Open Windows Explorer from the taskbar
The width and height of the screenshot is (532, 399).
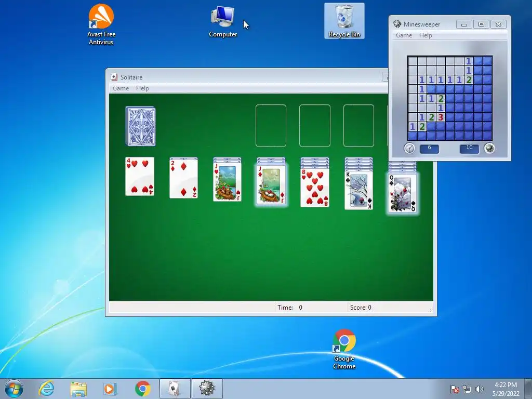[78, 389]
